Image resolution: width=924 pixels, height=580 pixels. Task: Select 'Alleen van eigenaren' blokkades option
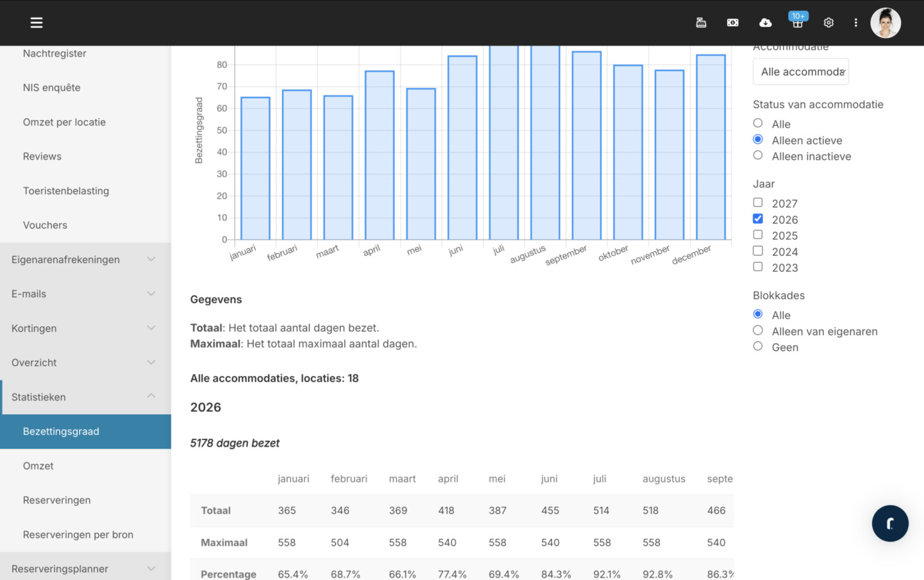coord(758,330)
